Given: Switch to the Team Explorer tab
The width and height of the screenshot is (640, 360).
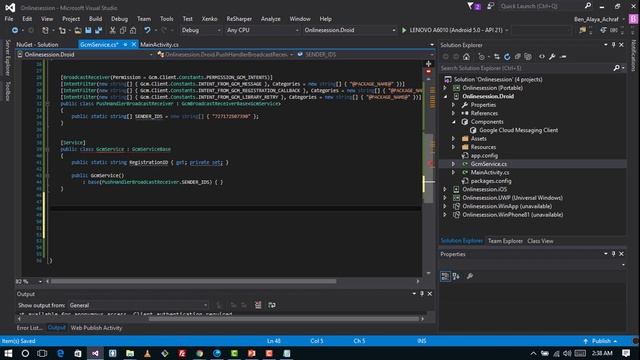Looking at the screenshot, I should 505,241.
